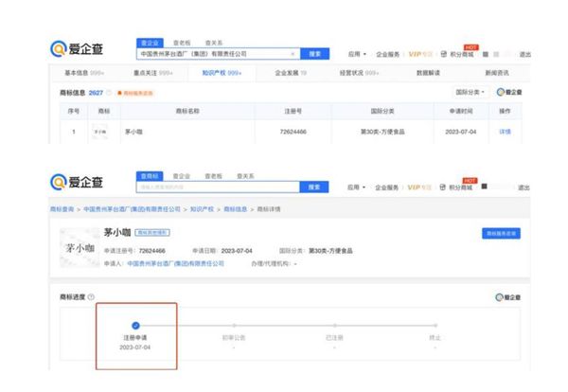Clear the upper search box with the x icon

tap(293, 54)
